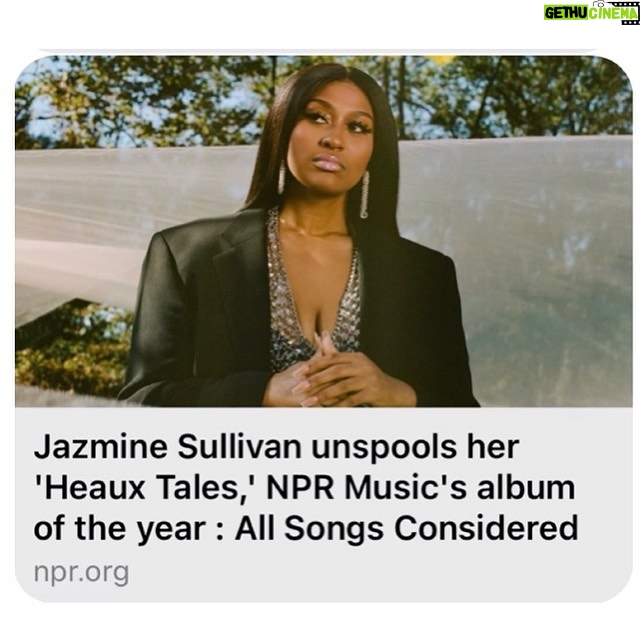
Task: Click the long dangling earring in photo
Action: pyautogui.click(x=364, y=195)
